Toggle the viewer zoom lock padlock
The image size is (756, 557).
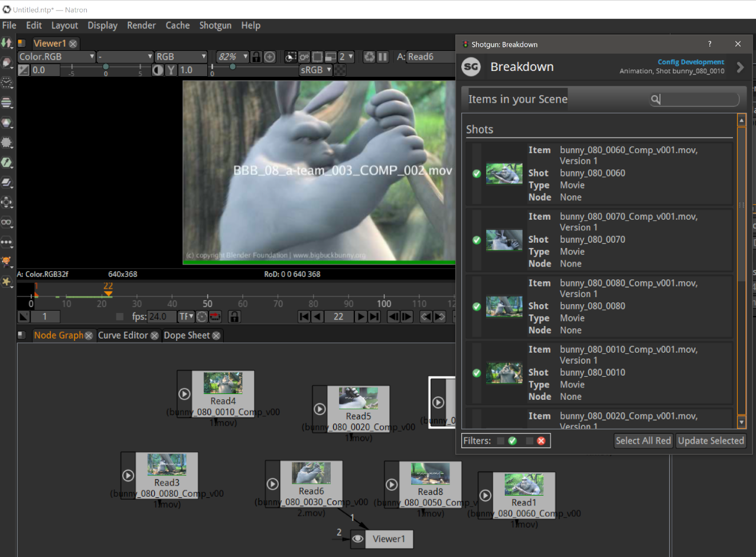tap(256, 57)
